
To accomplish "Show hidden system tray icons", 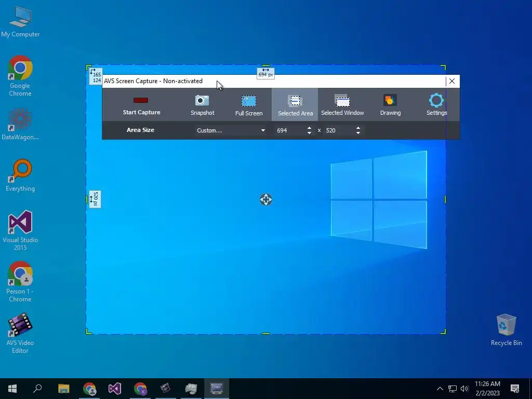I will pyautogui.click(x=440, y=389).
